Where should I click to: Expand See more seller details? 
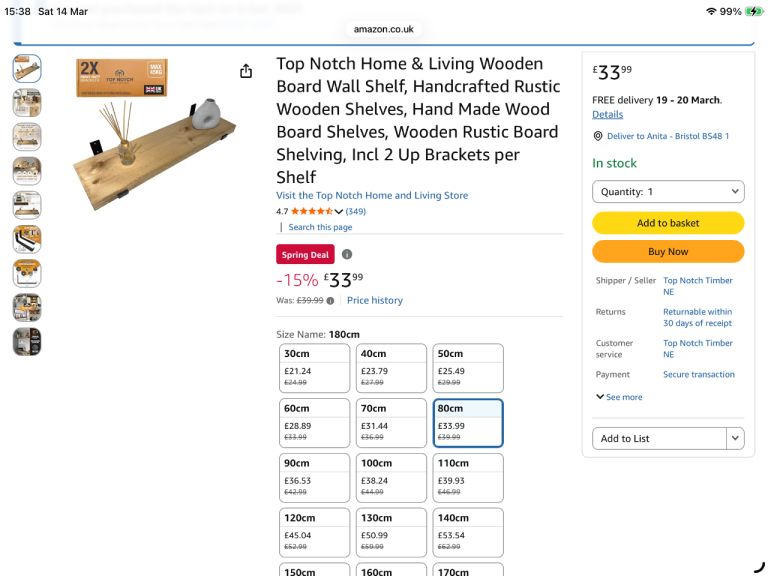(x=619, y=397)
